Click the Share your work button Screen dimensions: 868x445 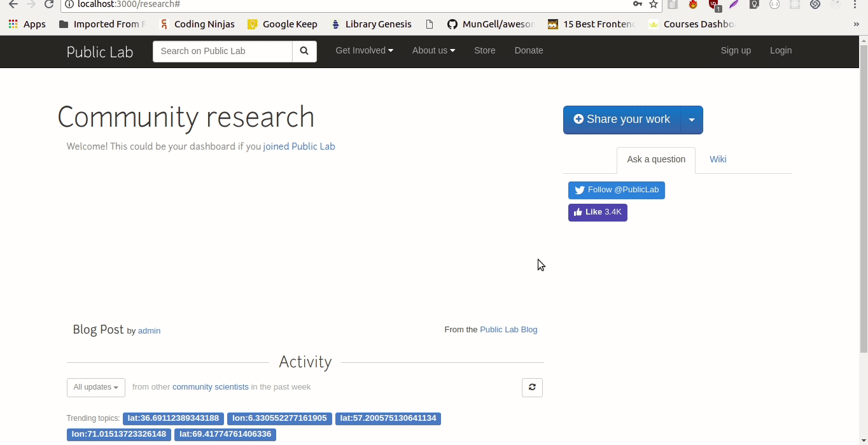coord(622,120)
